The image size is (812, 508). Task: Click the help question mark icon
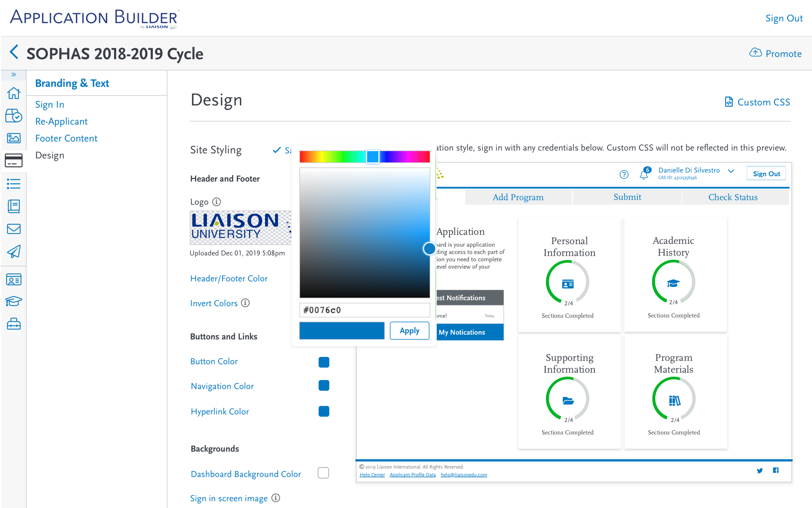624,174
